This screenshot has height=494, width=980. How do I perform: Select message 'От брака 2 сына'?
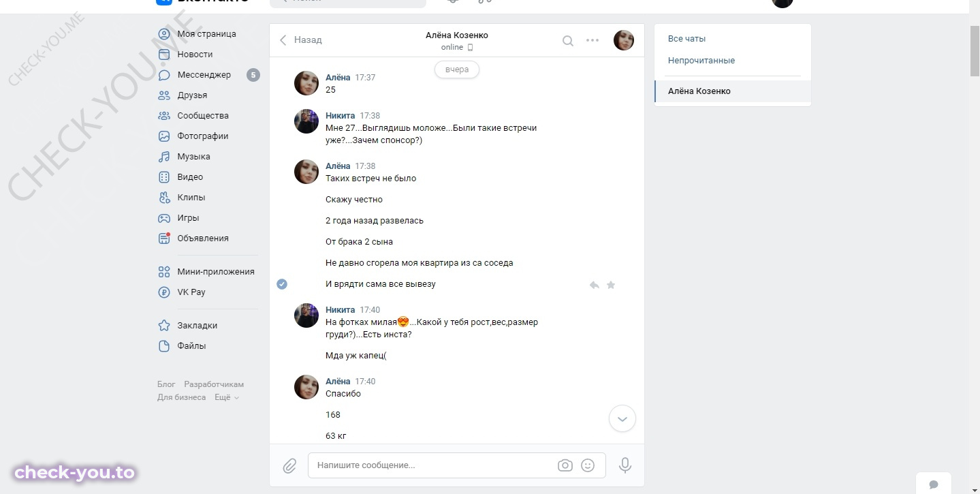pos(359,242)
